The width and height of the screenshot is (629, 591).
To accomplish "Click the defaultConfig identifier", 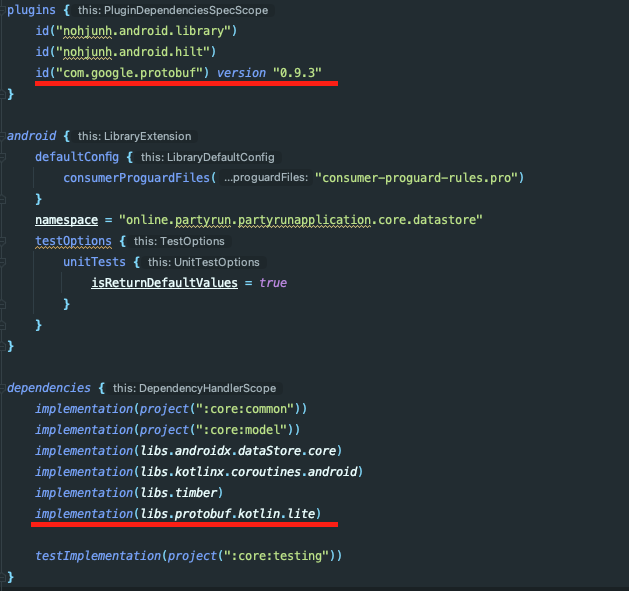I will click(77, 157).
